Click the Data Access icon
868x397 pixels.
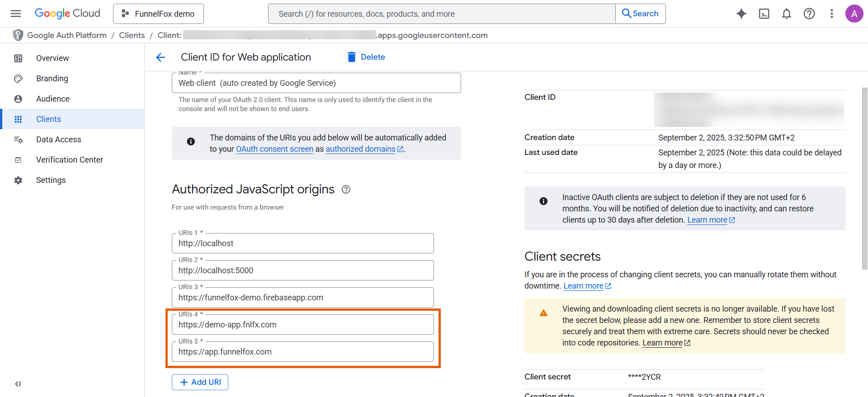pos(18,140)
